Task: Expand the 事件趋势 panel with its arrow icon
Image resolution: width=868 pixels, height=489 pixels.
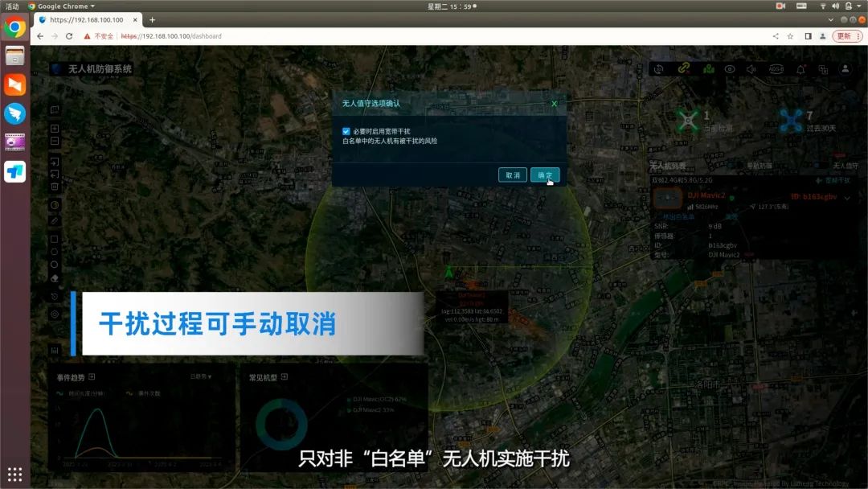Action: pos(92,376)
